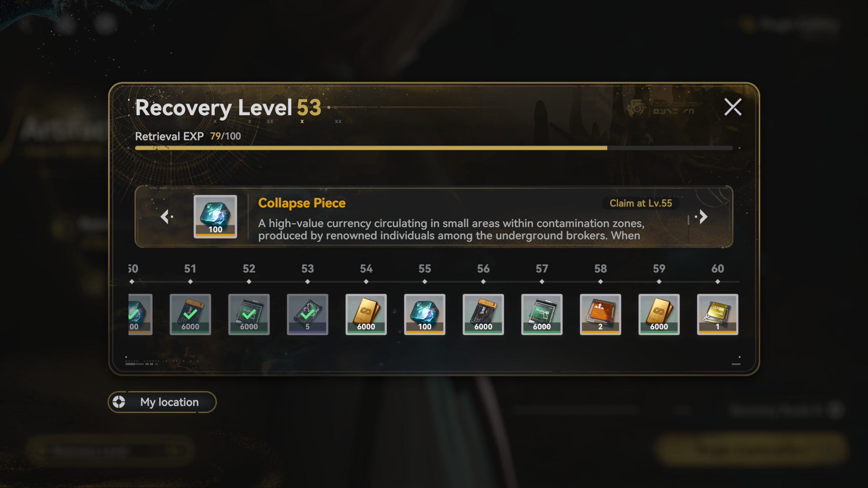Select the level 59 gold bars reward
This screenshot has width=868, height=488.
(x=659, y=314)
